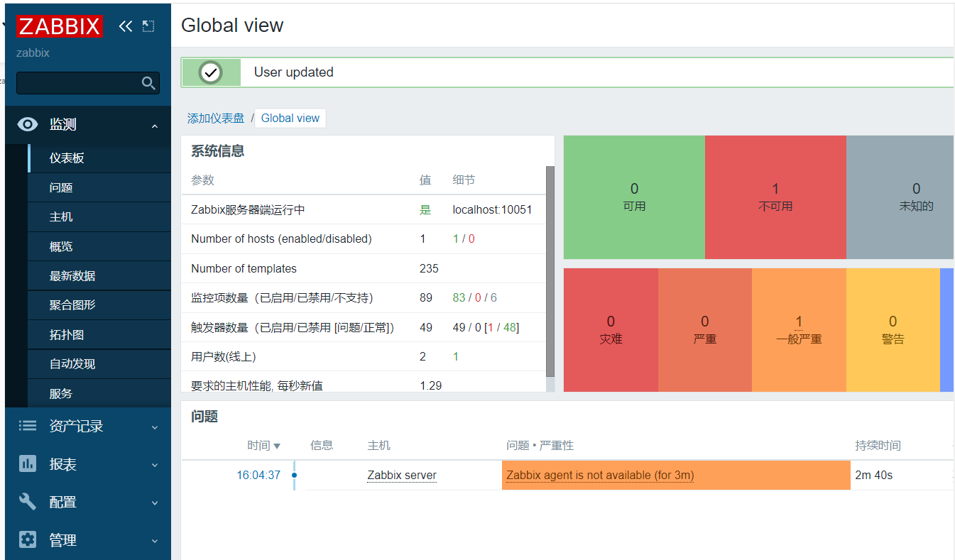Click the 主机 column header in problems table
The width and height of the screenshot is (955, 560).
click(378, 446)
